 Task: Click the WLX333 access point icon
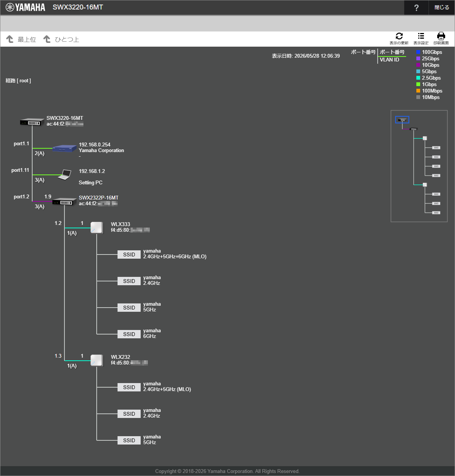tap(97, 228)
